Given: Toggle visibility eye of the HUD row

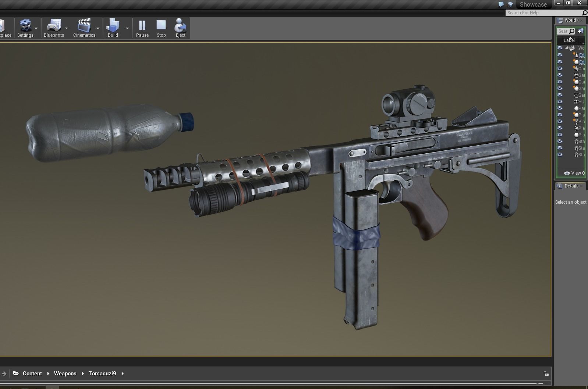Looking at the screenshot, I should [x=560, y=102].
